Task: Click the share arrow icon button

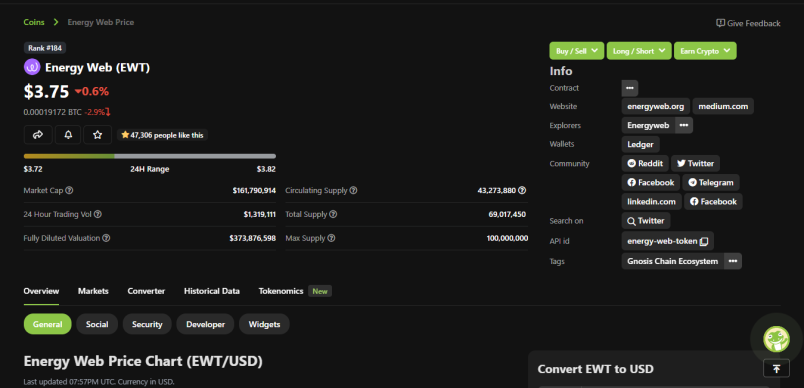Action: point(38,135)
